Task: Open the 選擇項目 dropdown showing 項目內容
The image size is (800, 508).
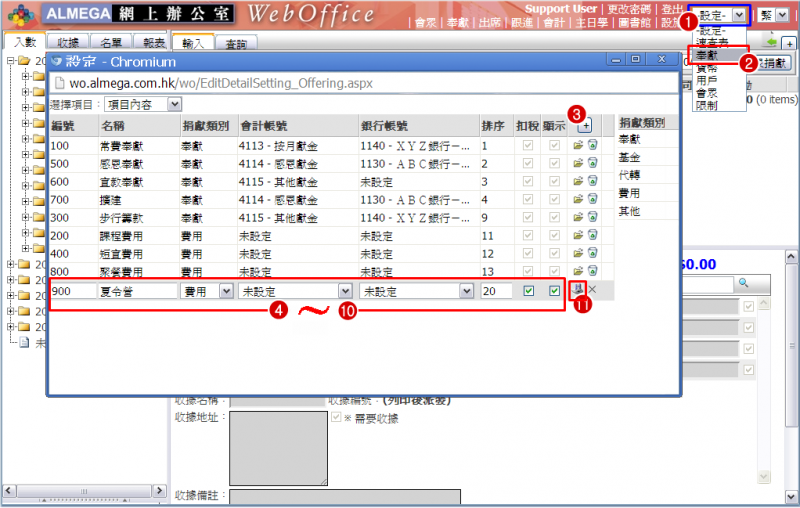Action: [x=143, y=105]
